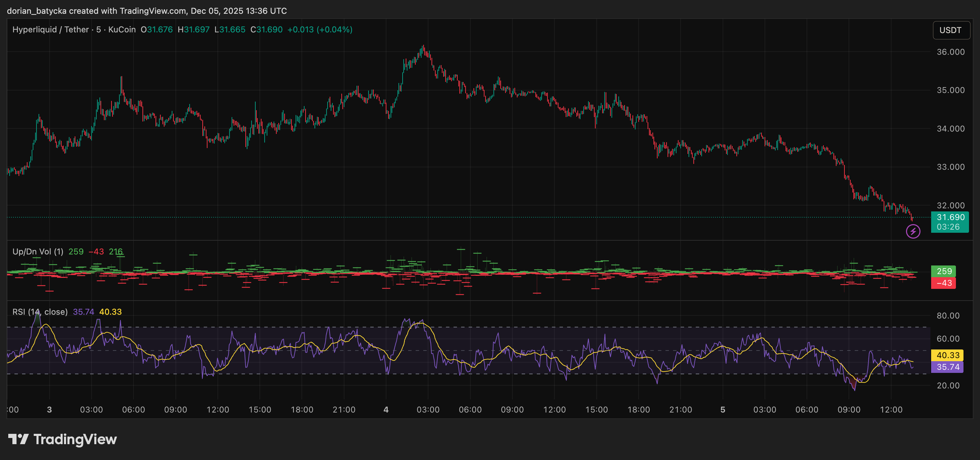
Task: Open the symbol by clicking Hyperliquid / Tether
Action: 51,29
